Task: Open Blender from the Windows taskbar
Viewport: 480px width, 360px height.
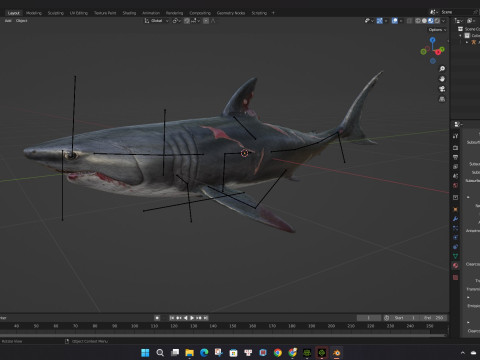Action: click(x=336, y=353)
